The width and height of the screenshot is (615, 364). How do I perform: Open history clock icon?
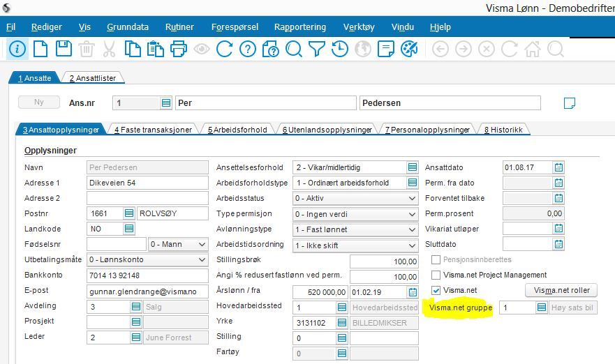tap(340, 50)
